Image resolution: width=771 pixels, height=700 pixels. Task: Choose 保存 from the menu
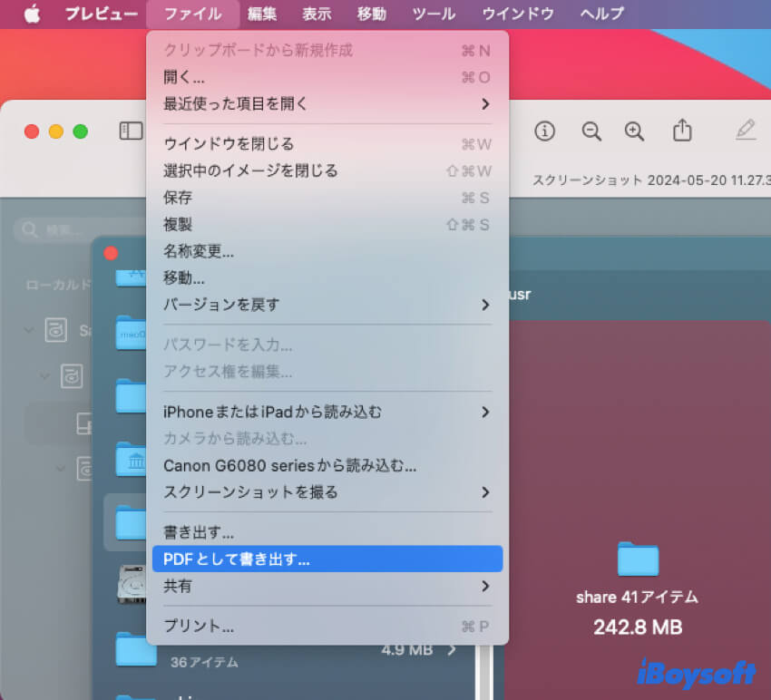pyautogui.click(x=327, y=198)
